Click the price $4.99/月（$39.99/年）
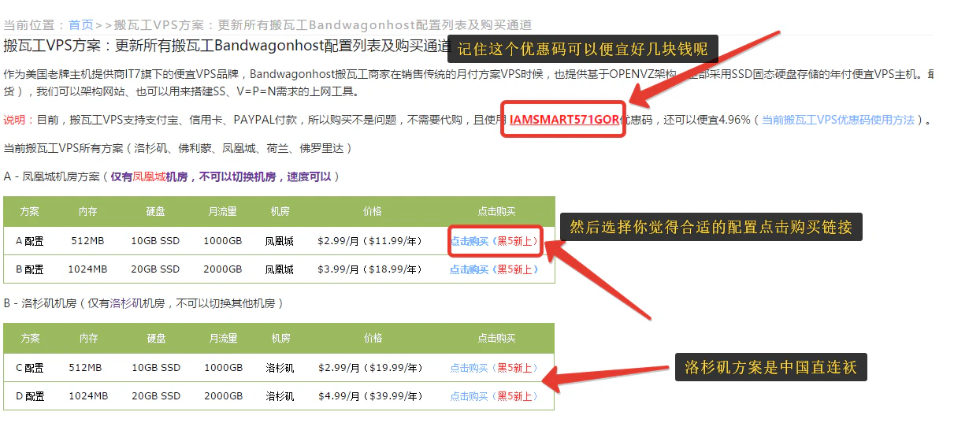Screen dimensions: 980x423 372,396
